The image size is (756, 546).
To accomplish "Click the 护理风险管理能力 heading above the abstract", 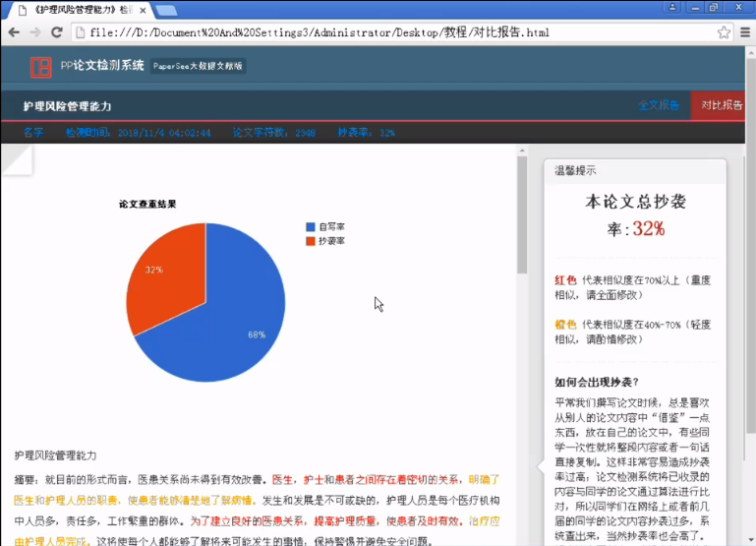I will coord(55,455).
